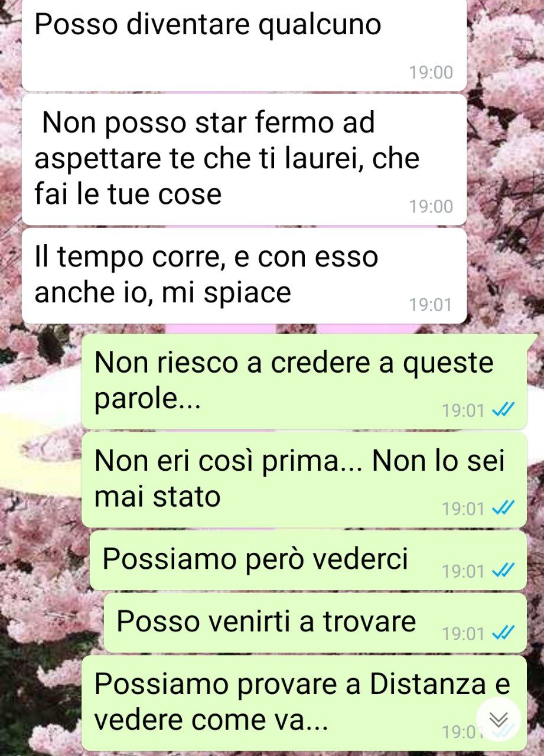Tap the 19:00 timestamp under "fai le tue cose"

431,206
